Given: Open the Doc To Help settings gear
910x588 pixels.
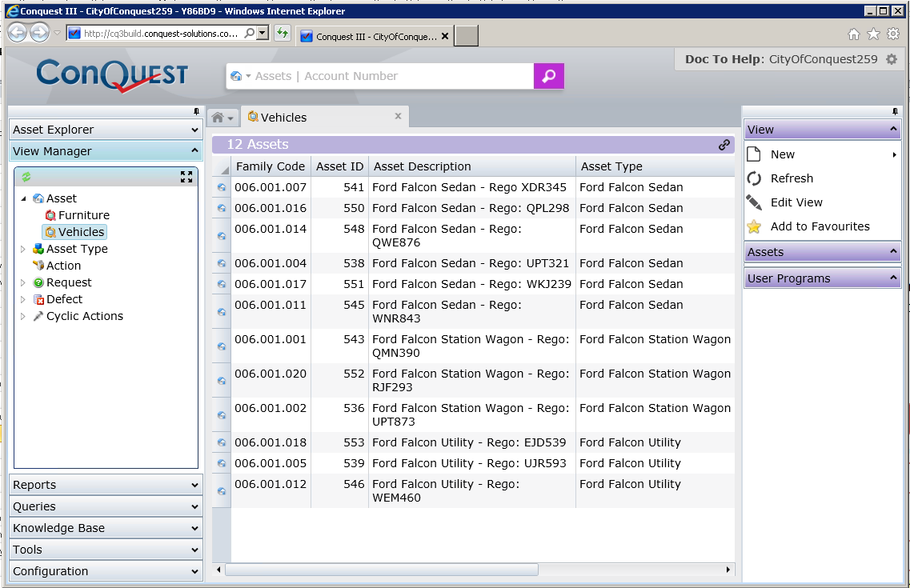Looking at the screenshot, I should (892, 59).
